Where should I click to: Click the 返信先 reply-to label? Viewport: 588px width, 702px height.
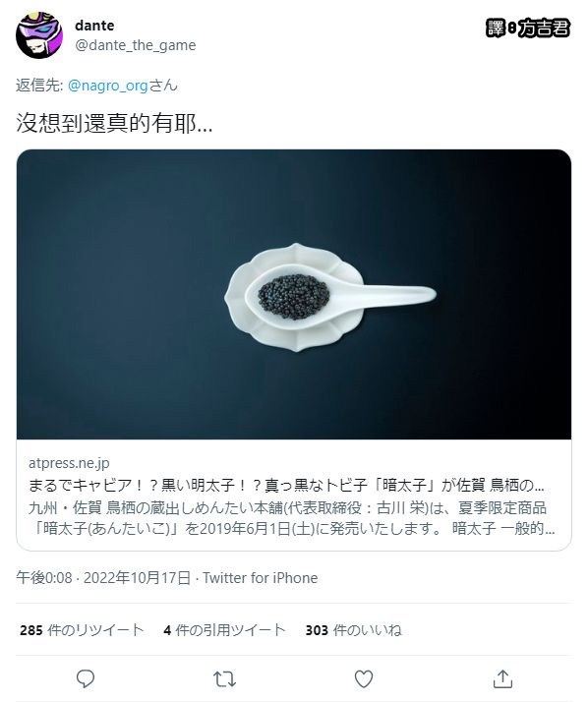(39, 86)
